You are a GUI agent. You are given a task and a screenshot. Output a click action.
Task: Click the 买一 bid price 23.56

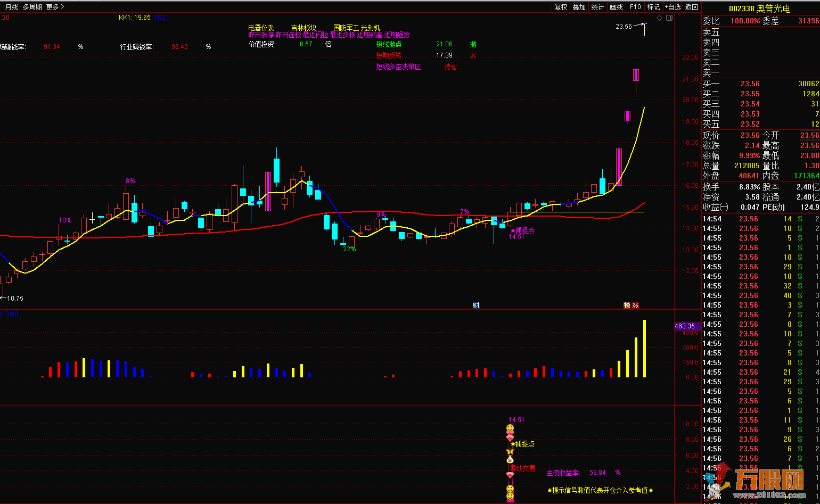[750, 84]
